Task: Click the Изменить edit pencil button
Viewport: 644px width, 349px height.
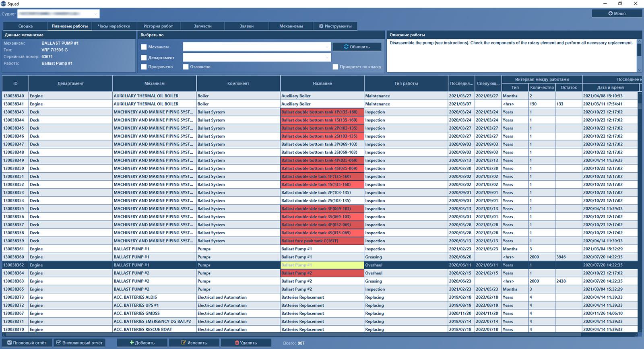Action: (x=194, y=343)
